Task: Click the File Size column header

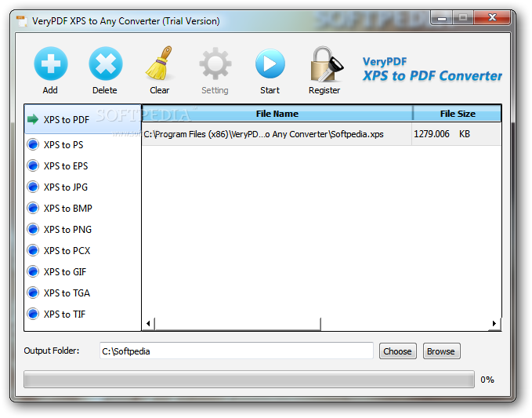Action: (457, 114)
